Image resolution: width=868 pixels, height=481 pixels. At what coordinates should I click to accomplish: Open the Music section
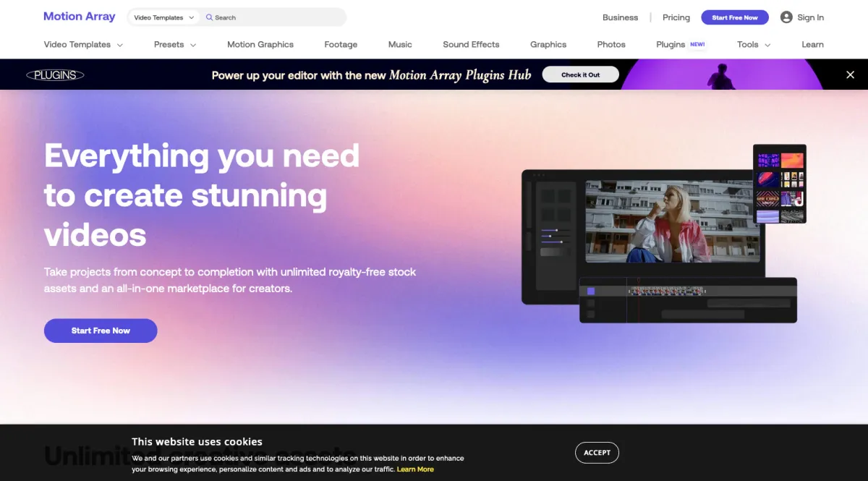point(400,44)
